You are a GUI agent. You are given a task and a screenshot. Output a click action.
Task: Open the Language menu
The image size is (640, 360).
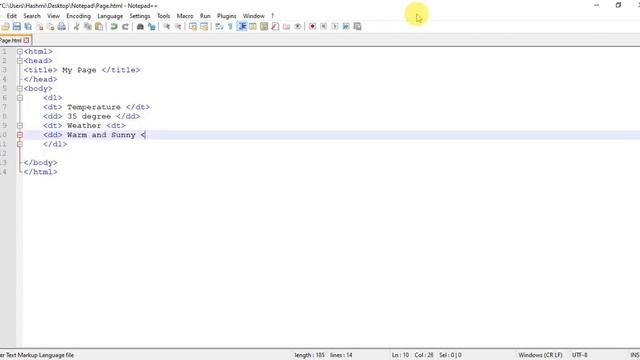pyautogui.click(x=110, y=16)
